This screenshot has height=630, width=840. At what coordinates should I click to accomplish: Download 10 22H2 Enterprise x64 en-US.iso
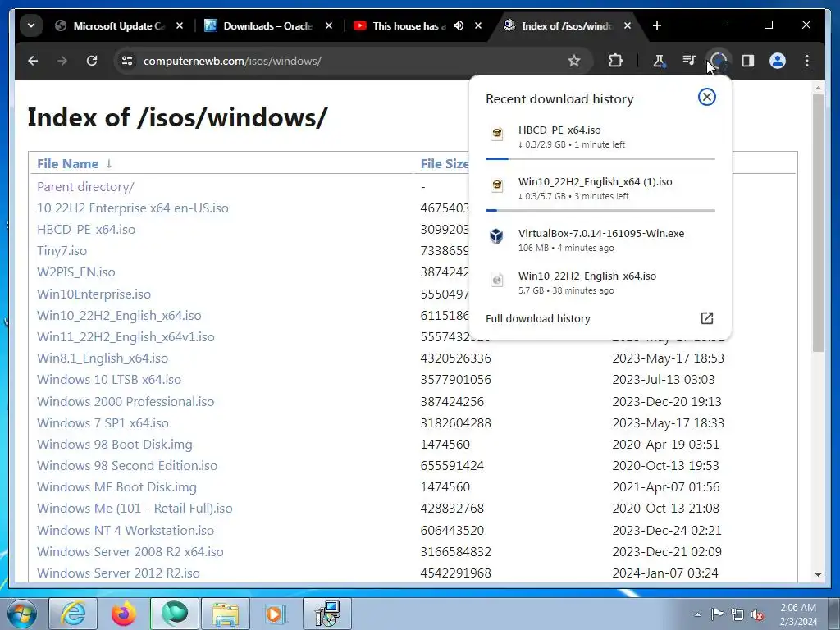coord(132,208)
